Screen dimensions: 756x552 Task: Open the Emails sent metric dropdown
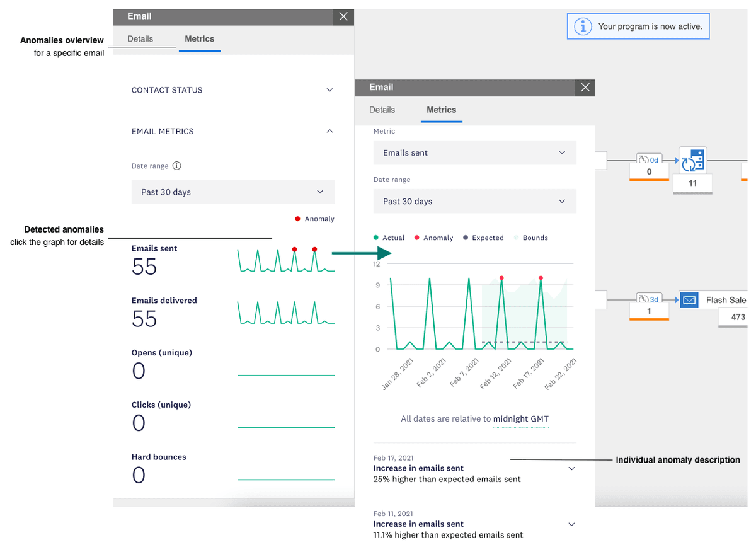[x=474, y=153]
